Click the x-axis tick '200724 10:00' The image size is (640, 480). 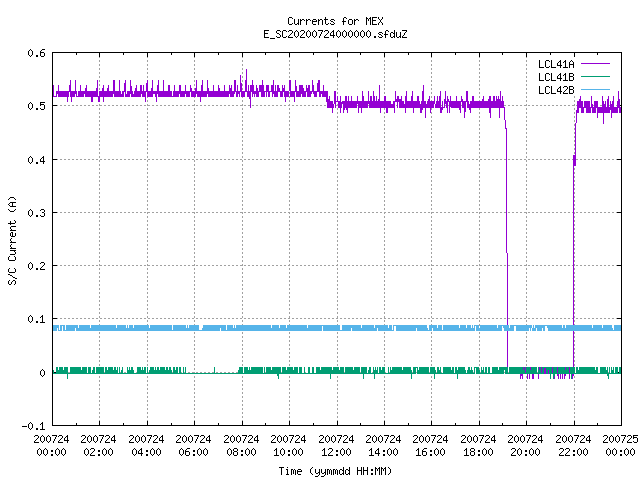click(288, 445)
